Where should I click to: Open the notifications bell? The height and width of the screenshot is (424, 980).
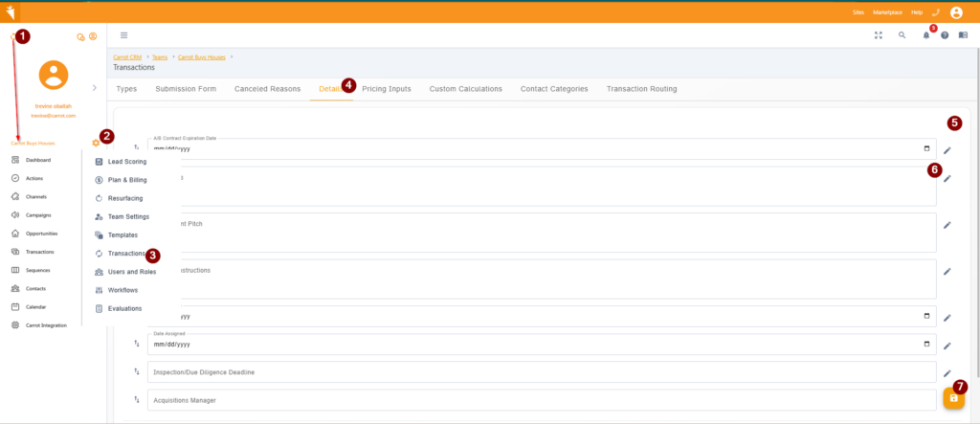point(925,35)
